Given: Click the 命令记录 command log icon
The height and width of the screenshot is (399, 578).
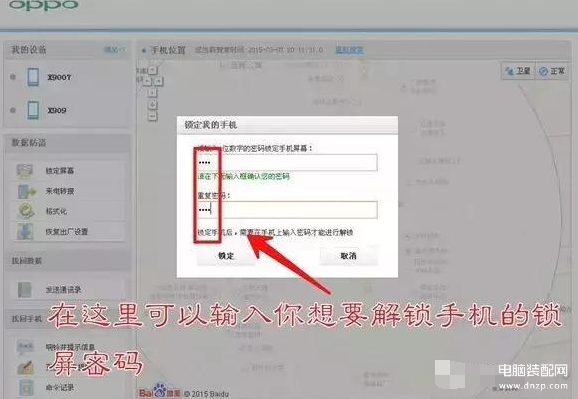Looking at the screenshot, I should tap(26, 387).
